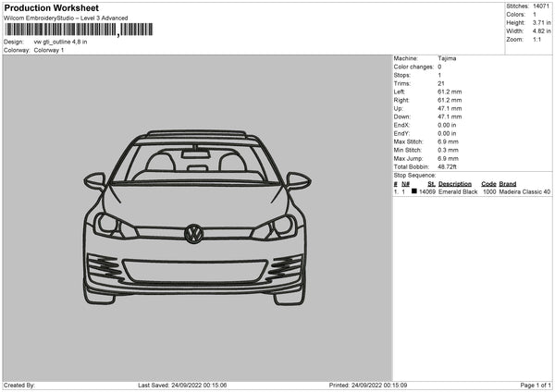Click the car's right side mirror

coord(298,179)
